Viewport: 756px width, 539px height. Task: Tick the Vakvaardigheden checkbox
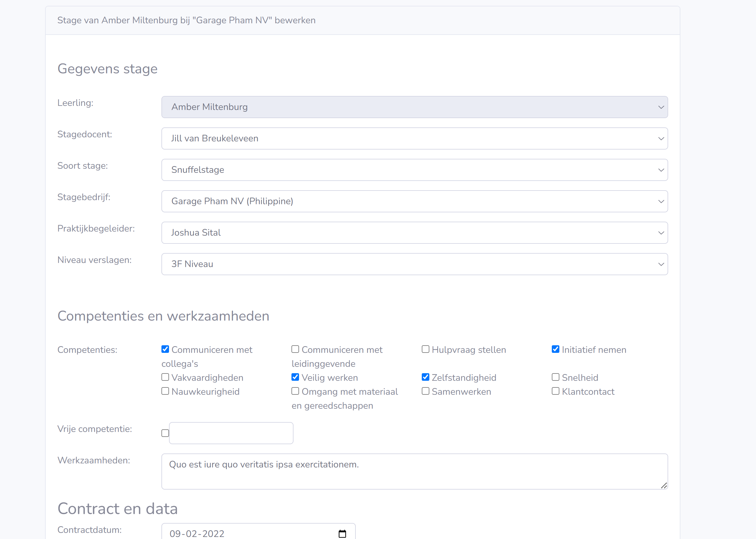click(x=165, y=377)
